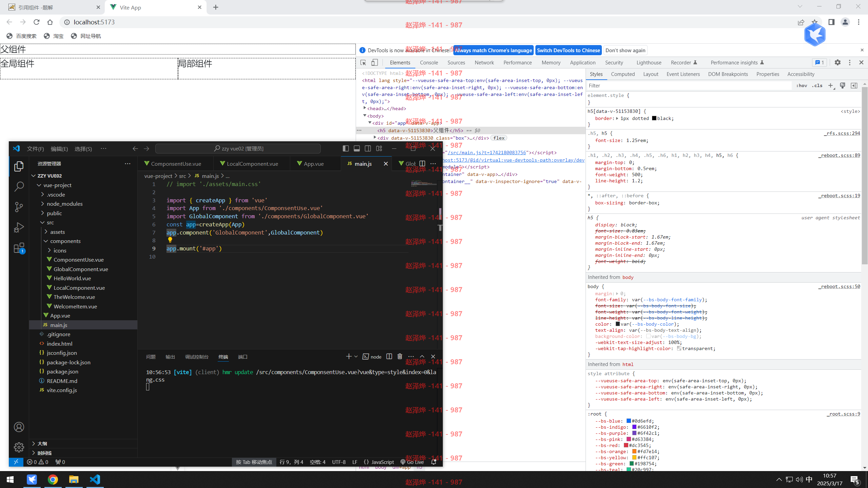Screen dimensions: 868x488
Task: Toggle VS Code primary sidebar layout button
Action: [x=346, y=148]
